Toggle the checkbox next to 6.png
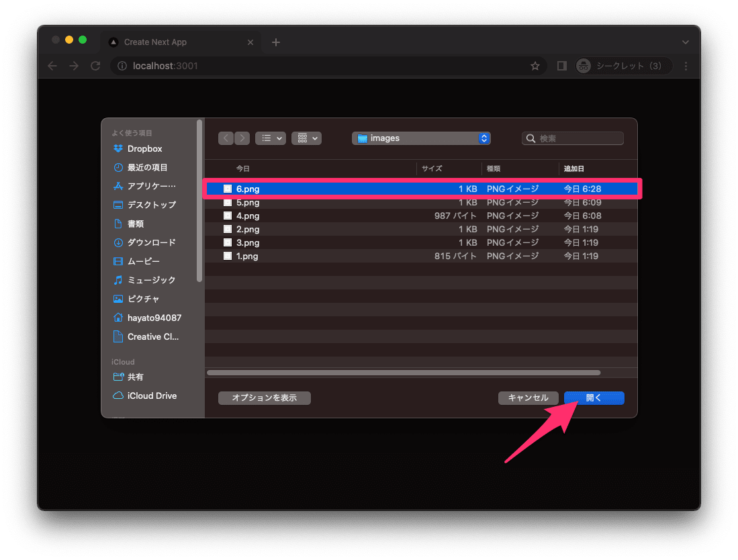Image resolution: width=738 pixels, height=560 pixels. pyautogui.click(x=227, y=189)
